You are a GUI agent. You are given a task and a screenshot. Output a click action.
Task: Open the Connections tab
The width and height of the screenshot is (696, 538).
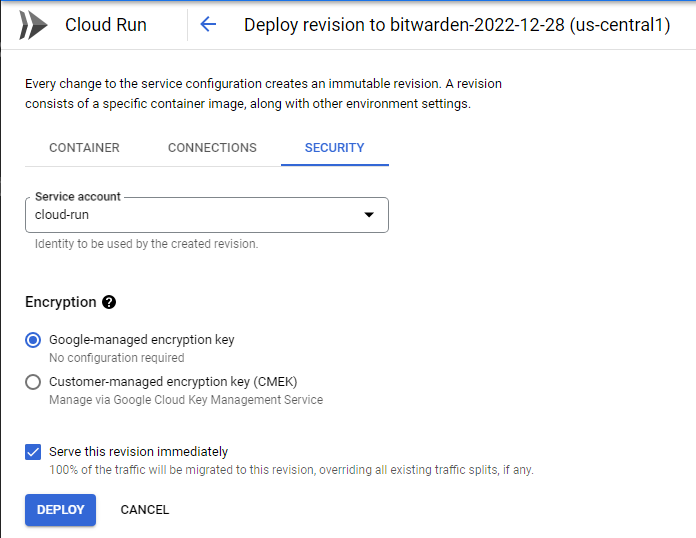click(x=212, y=148)
